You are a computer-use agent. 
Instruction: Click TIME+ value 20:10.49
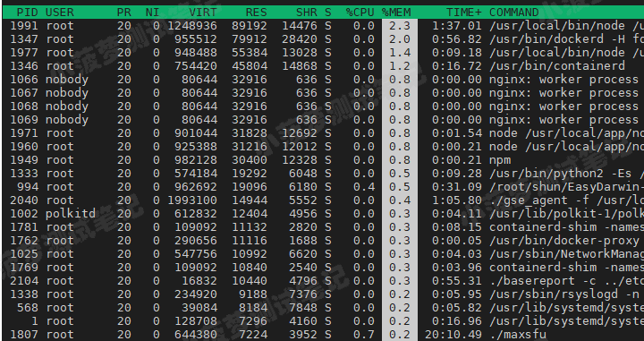click(453, 335)
